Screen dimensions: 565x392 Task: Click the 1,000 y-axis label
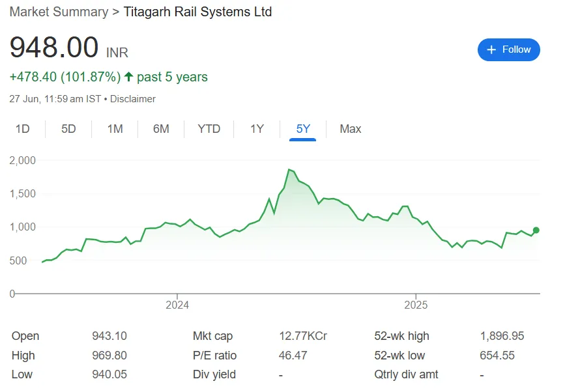(23, 227)
